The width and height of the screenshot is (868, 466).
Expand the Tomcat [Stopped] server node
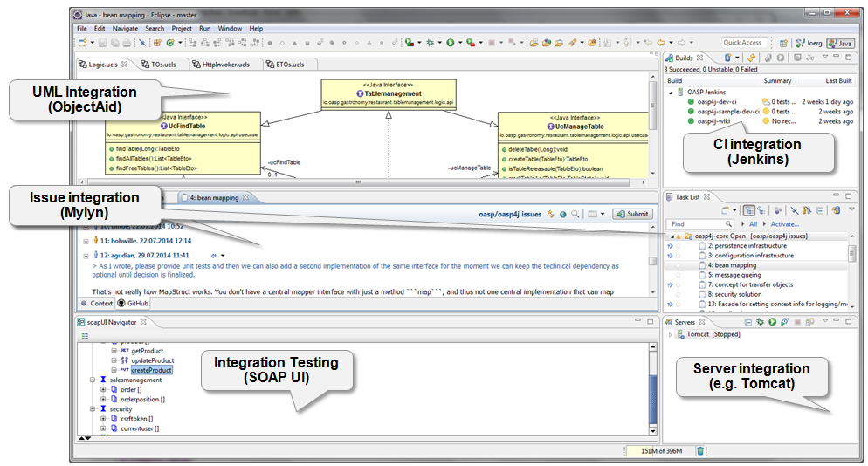click(671, 335)
